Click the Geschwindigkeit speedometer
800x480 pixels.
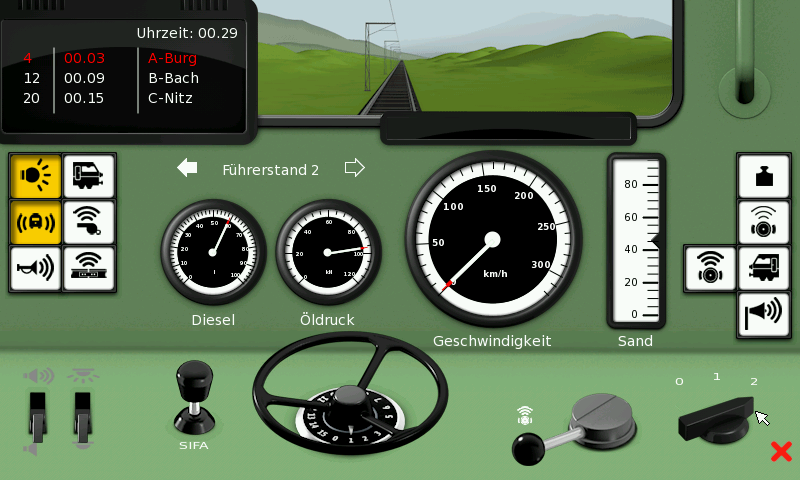(x=493, y=239)
